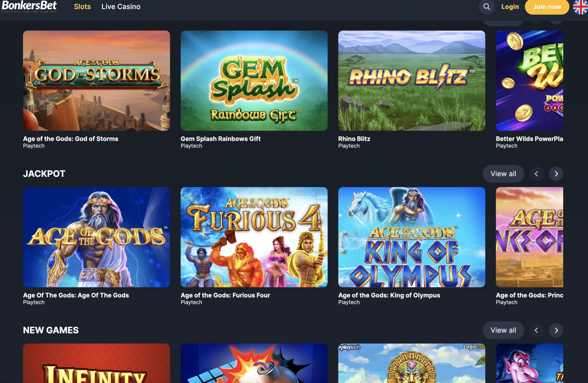
Task: Open Better Wilds PowerPlay game tile
Action: pyautogui.click(x=529, y=81)
